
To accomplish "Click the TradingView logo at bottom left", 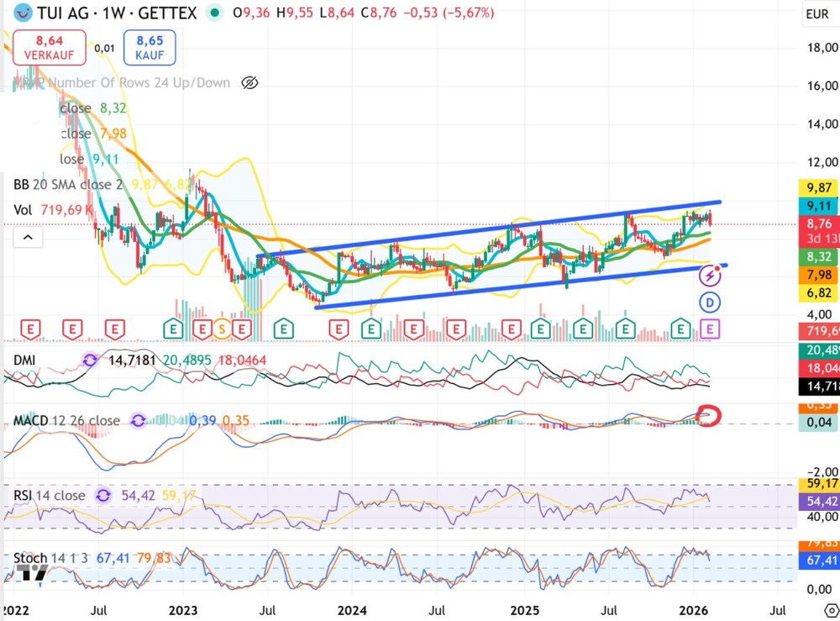I will pyautogui.click(x=32, y=574).
